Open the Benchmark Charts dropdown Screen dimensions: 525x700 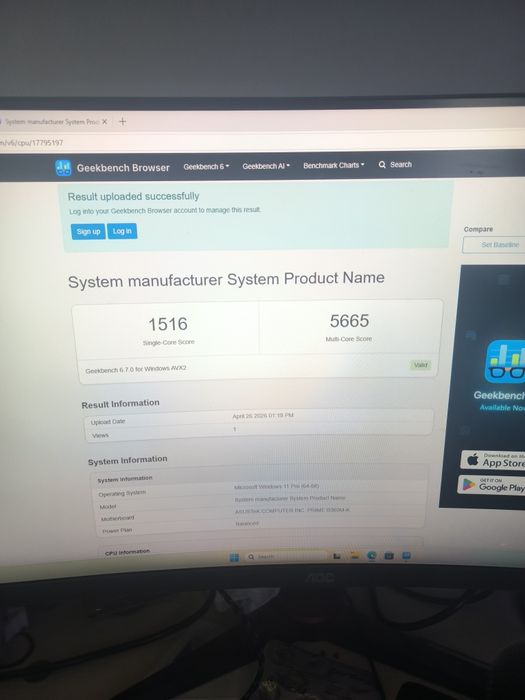[x=333, y=165]
